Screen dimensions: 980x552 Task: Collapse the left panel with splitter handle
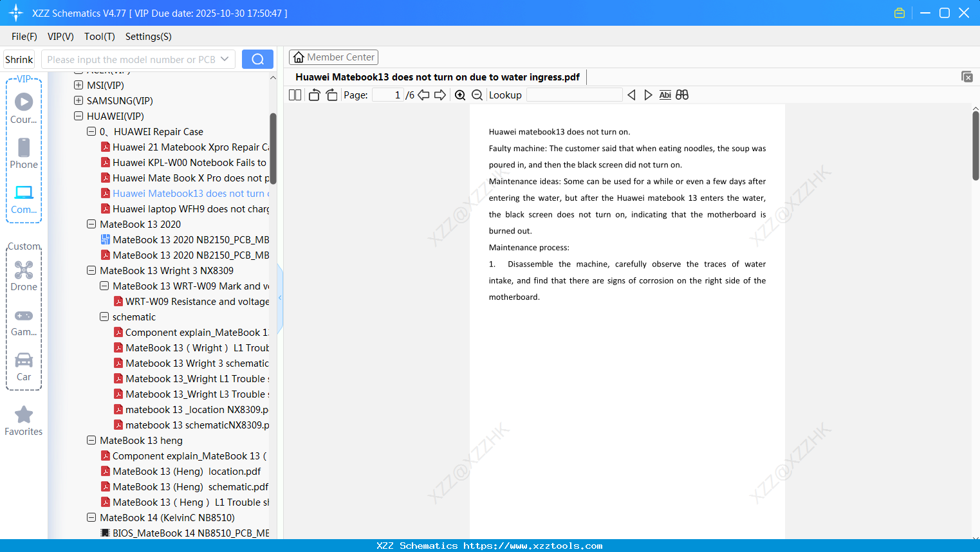tap(280, 298)
